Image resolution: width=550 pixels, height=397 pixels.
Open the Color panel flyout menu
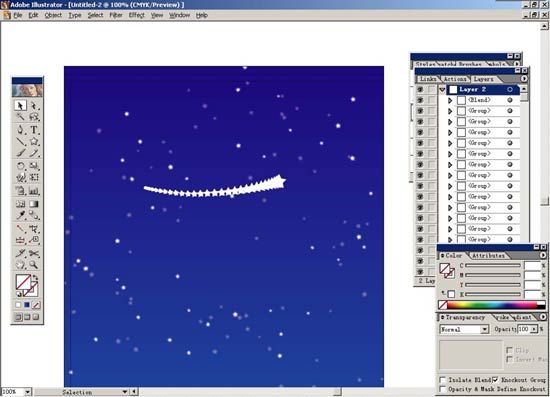(x=543, y=255)
